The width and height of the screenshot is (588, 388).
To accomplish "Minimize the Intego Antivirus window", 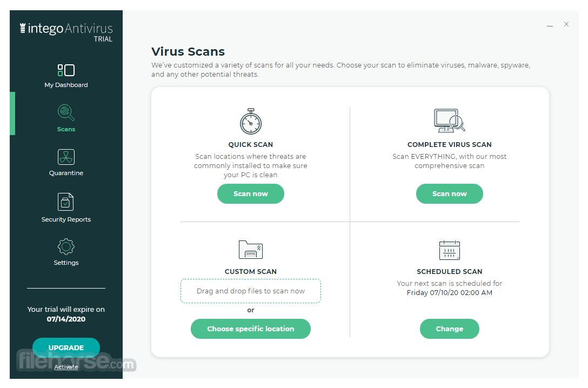I will click(550, 25).
